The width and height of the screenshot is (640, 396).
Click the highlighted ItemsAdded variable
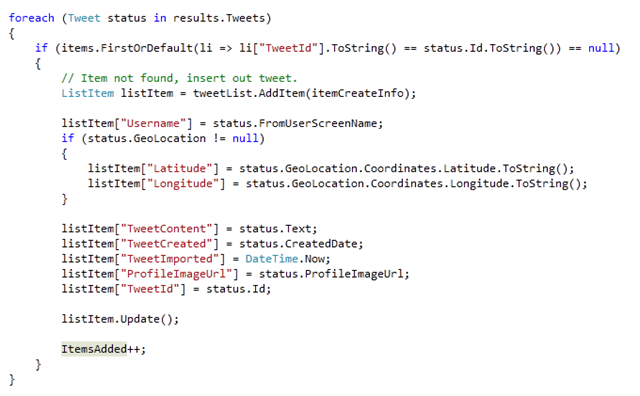tap(94, 349)
